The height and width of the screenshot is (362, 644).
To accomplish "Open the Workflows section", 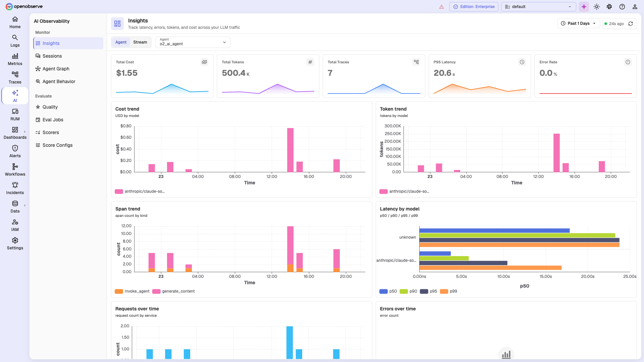I will click(15, 170).
